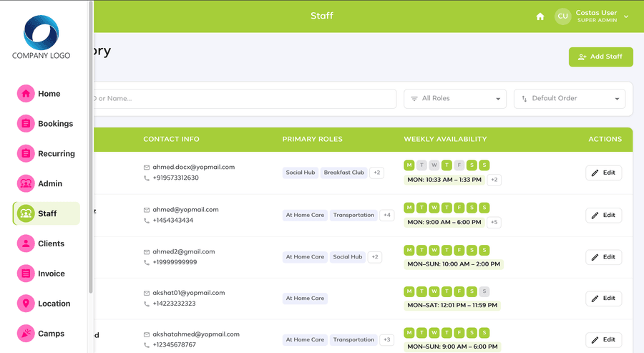Go to Home in the sidebar

point(46,94)
